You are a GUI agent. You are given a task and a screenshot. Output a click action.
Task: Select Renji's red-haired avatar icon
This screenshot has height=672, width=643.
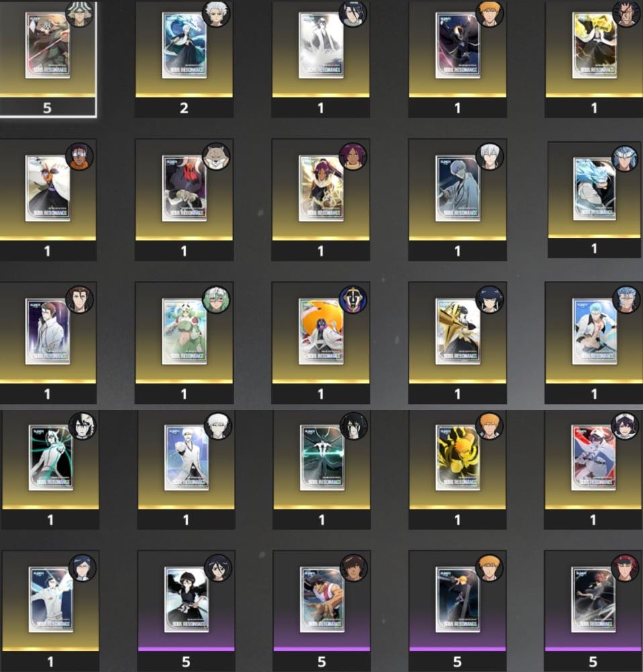coord(625,568)
